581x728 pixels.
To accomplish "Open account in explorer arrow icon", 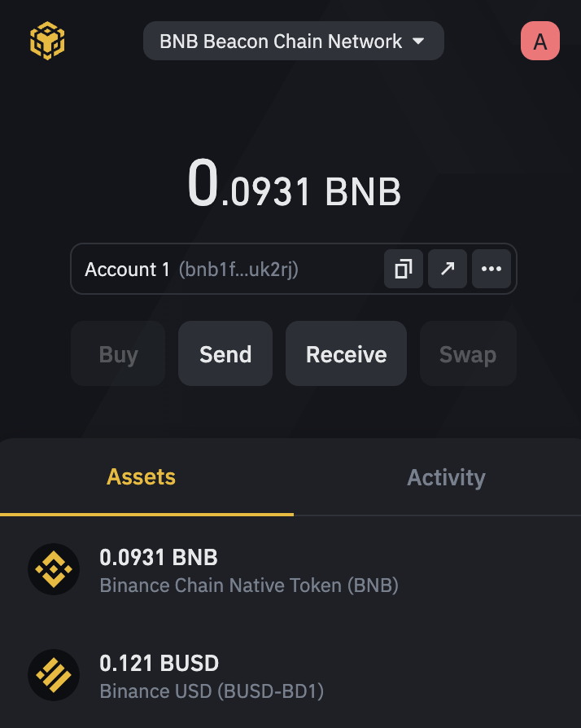I will point(448,269).
